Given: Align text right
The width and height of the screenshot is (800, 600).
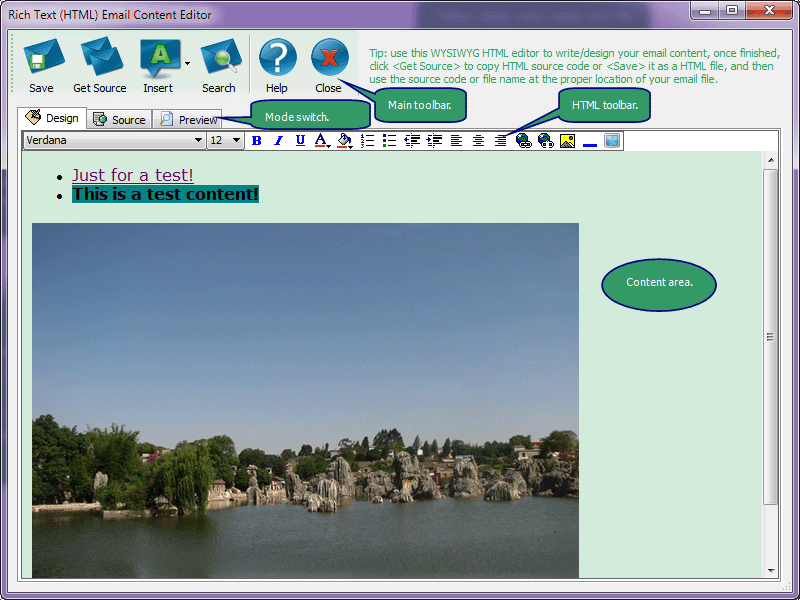Looking at the screenshot, I should point(501,141).
